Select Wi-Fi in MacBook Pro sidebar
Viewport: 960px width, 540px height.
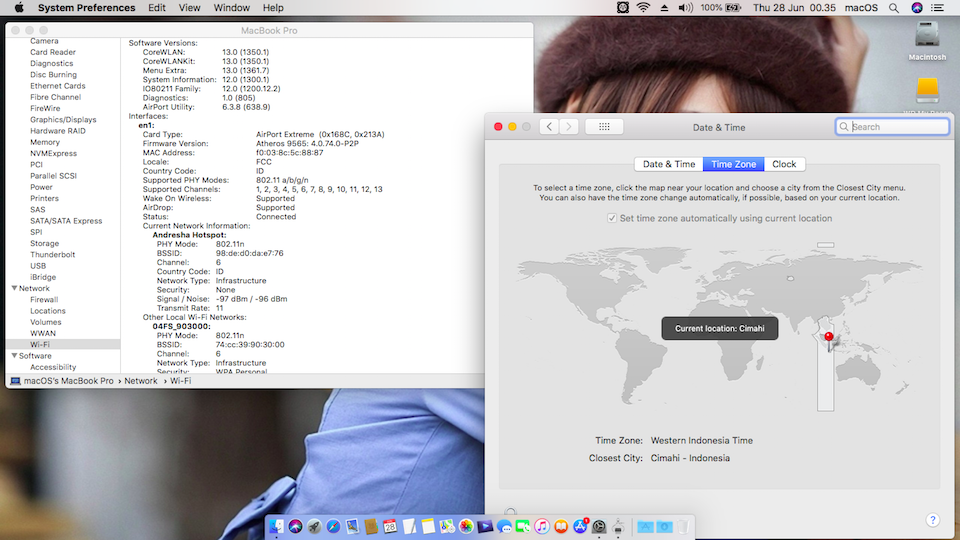(x=62, y=345)
